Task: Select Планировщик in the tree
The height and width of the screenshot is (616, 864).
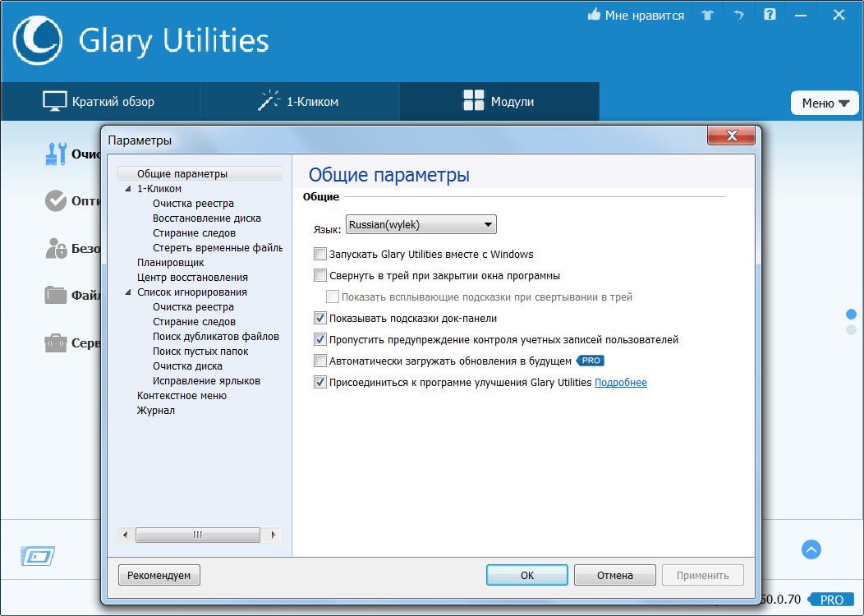Action: [170, 262]
